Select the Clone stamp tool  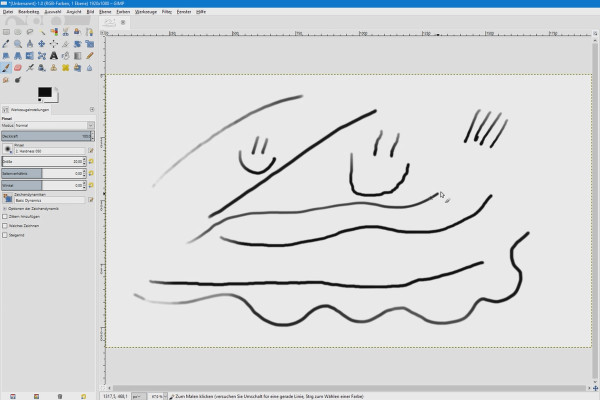pyautogui.click(x=54, y=68)
